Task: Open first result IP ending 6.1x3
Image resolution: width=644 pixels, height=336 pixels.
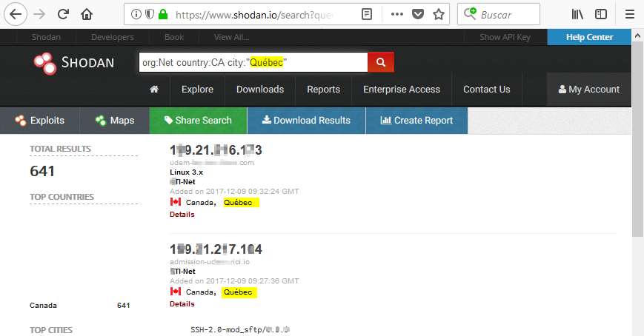Action: (216, 150)
